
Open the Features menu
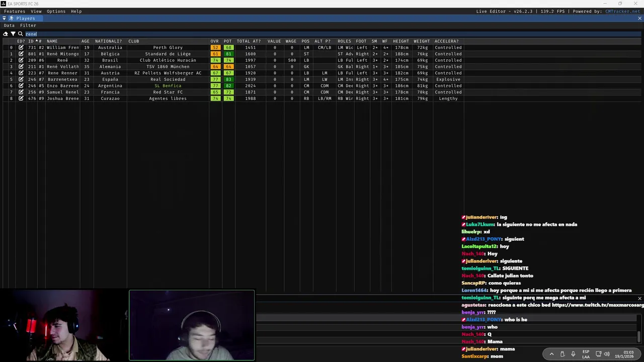click(x=15, y=11)
